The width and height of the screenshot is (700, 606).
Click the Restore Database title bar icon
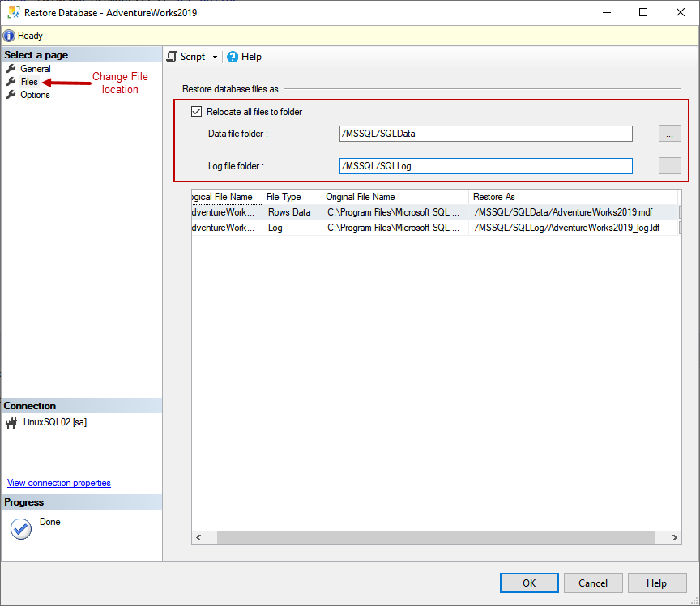click(x=14, y=12)
